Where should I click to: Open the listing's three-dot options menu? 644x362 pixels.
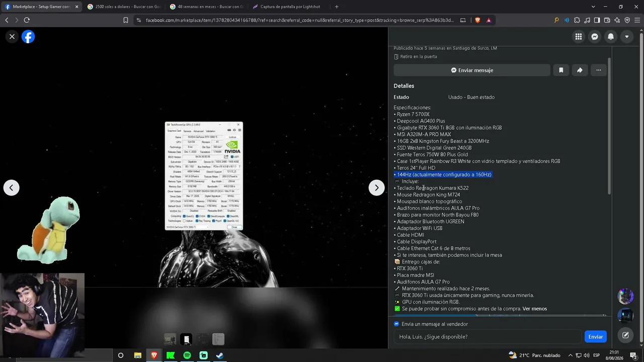(598, 70)
